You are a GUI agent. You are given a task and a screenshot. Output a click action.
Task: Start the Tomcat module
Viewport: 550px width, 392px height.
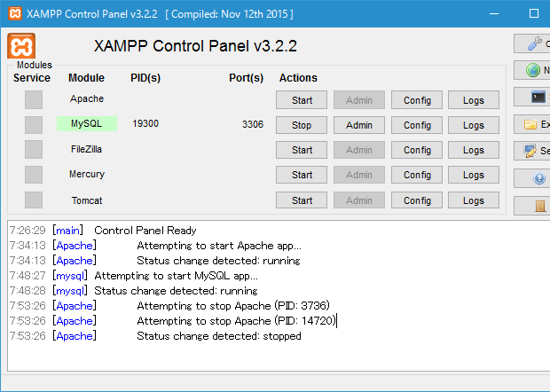(302, 200)
